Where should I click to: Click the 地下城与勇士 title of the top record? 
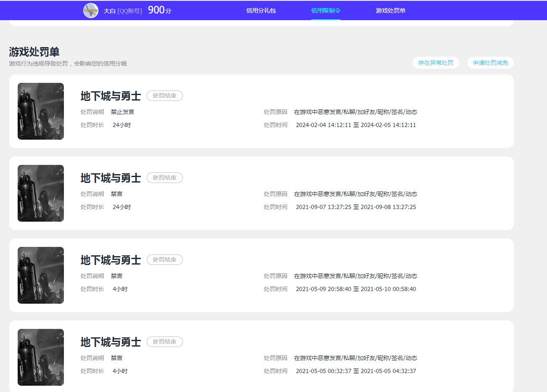pyautogui.click(x=110, y=95)
